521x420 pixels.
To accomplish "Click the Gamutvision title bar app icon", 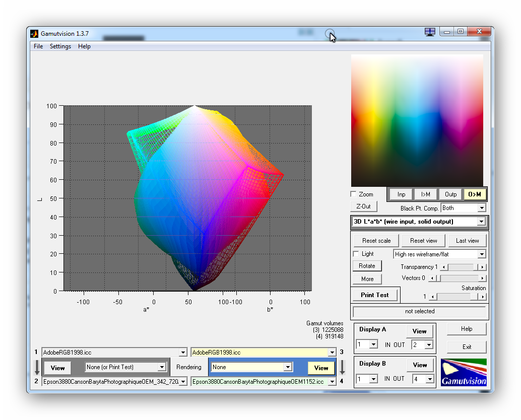I will 34,34.
